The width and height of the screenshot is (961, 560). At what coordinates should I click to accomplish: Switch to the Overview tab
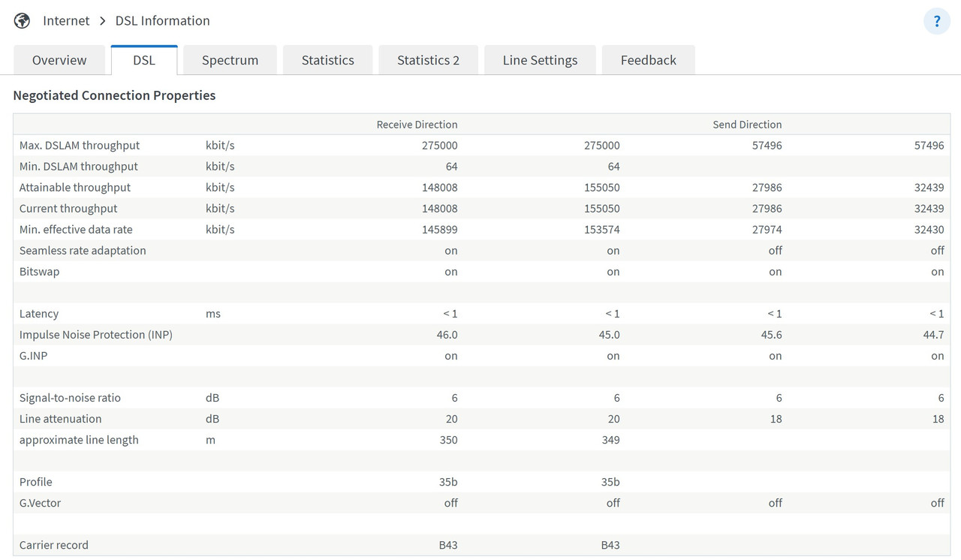59,60
